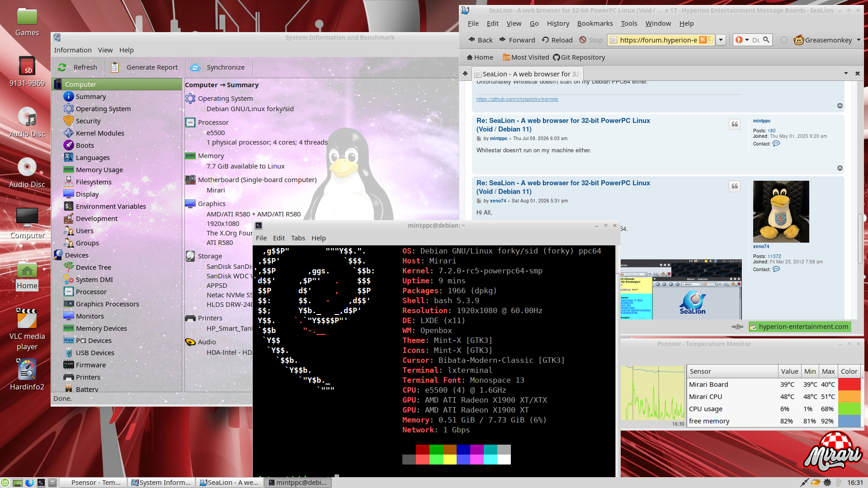868x488 pixels.
Task: Open the list all tabs dropdown
Action: 846,73
